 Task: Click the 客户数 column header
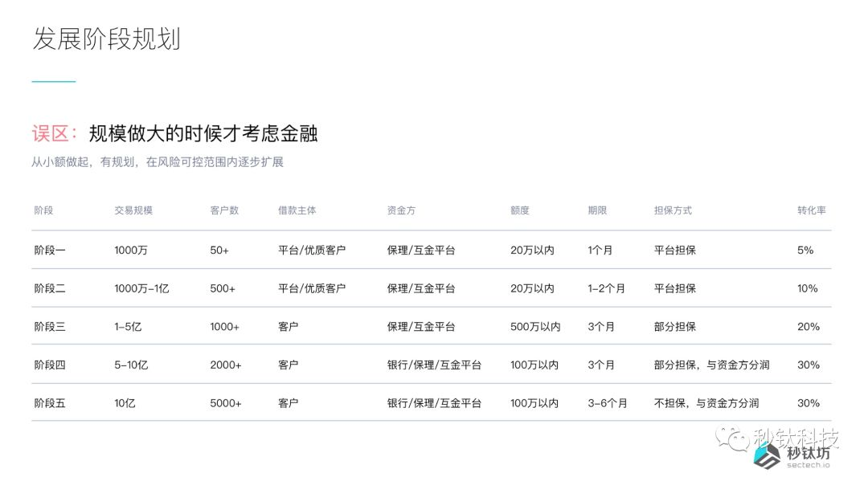coord(224,210)
